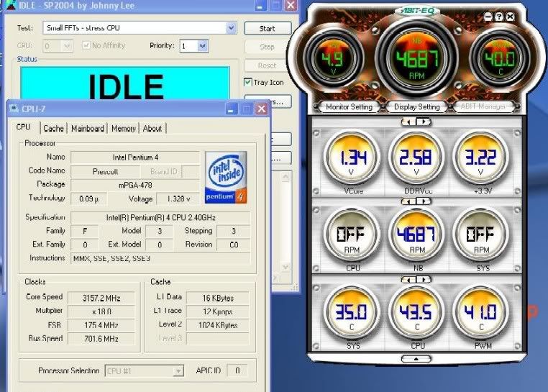Click the VCore 1.34 V gauge
The width and height of the screenshot is (548, 392).
(x=352, y=158)
